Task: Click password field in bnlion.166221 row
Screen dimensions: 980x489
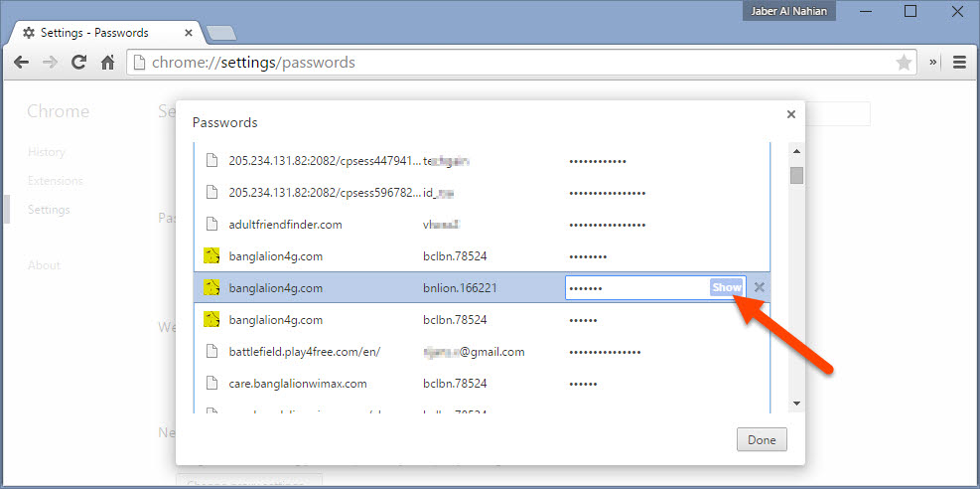Action: pos(655,287)
